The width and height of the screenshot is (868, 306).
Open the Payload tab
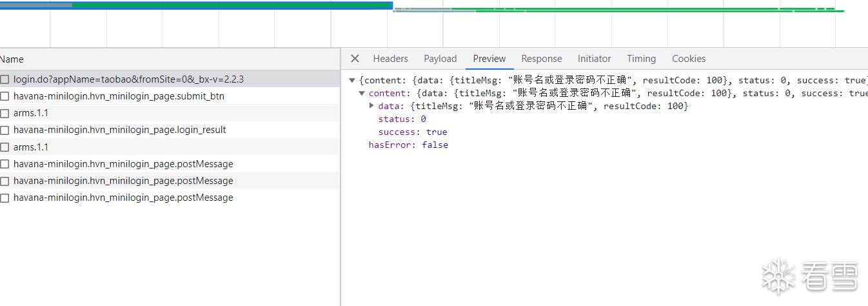(440, 59)
